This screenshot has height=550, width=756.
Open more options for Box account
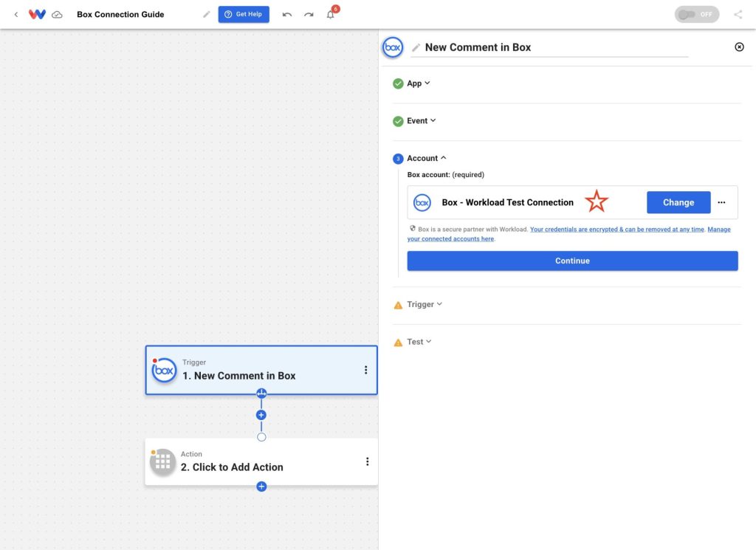(x=721, y=202)
